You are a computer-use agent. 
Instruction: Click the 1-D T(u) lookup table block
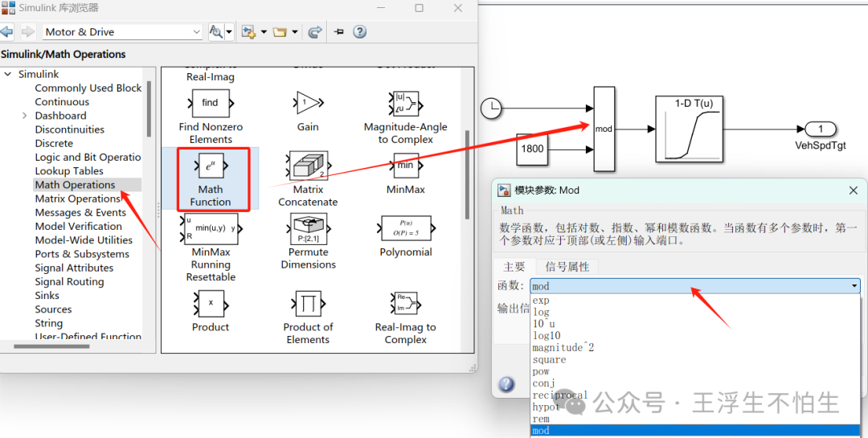tap(690, 129)
